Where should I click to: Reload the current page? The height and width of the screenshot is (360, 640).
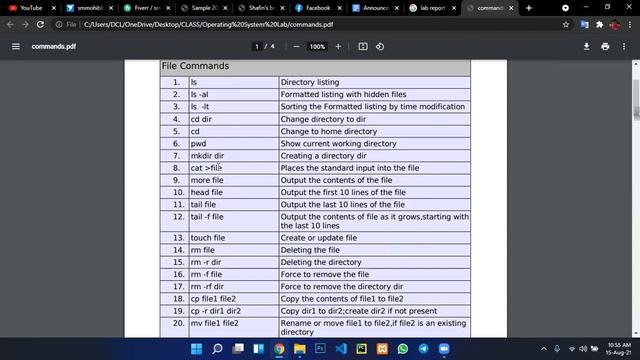[40, 24]
